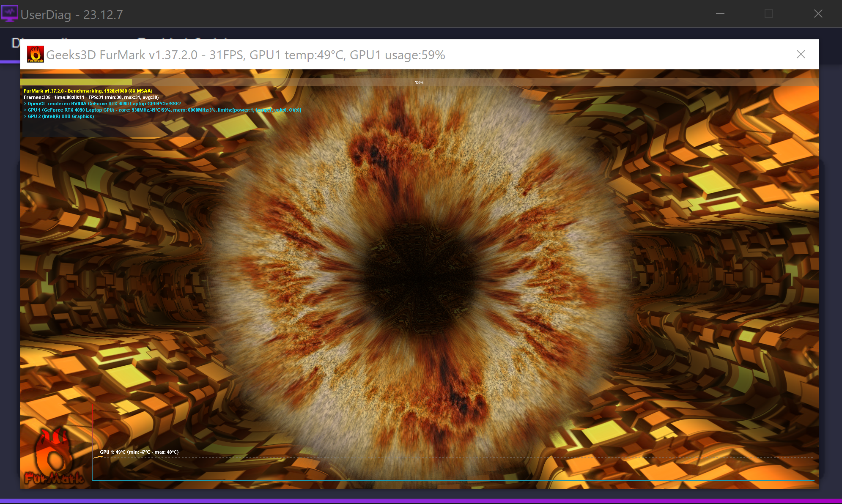842x504 pixels.
Task: Click the yellow FurMark Benchmarking 1920x1080 line
Action: pos(88,91)
